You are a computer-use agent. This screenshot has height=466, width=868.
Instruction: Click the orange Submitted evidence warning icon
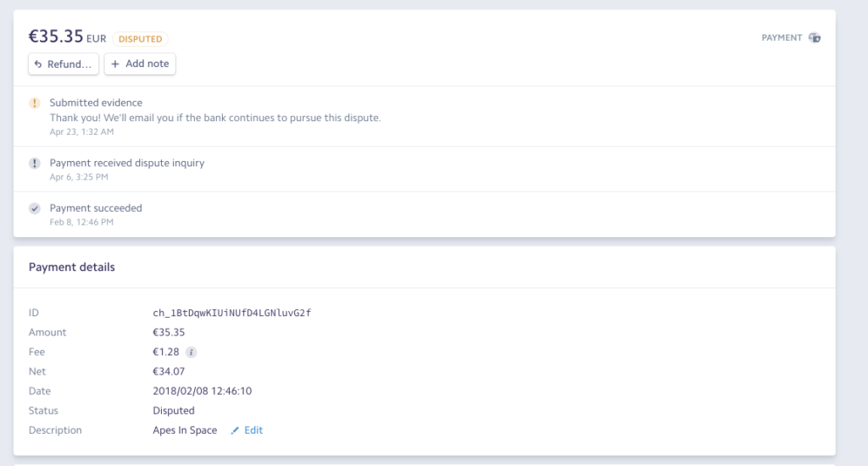click(34, 103)
